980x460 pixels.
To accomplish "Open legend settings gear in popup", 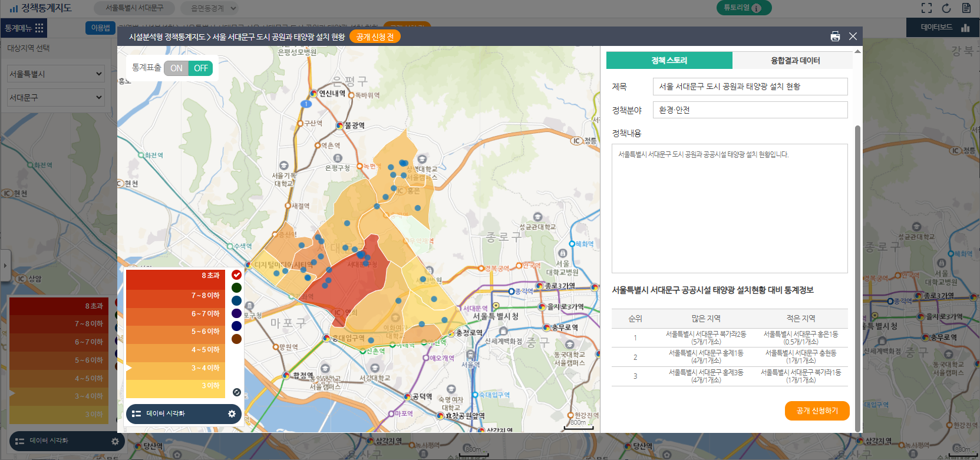I will [232, 413].
